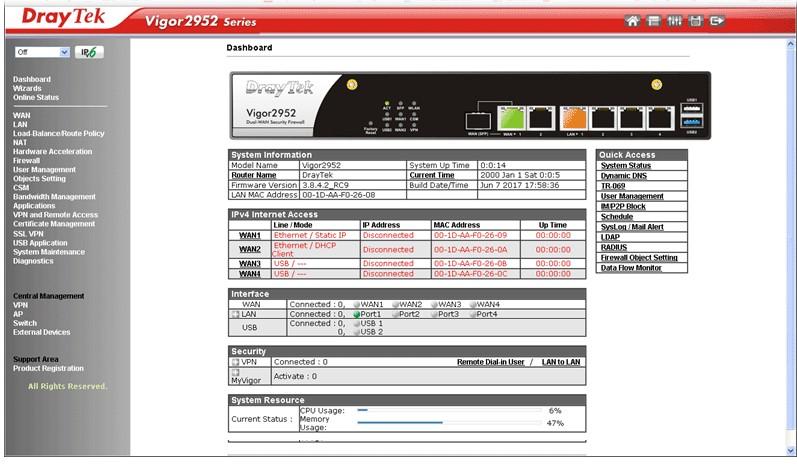Click the Port3 status indicator

click(435, 315)
